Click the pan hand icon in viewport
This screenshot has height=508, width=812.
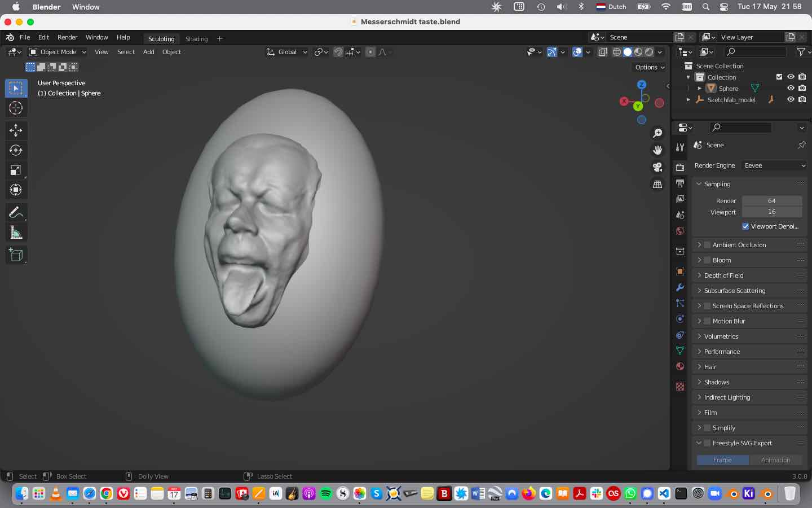(657, 150)
